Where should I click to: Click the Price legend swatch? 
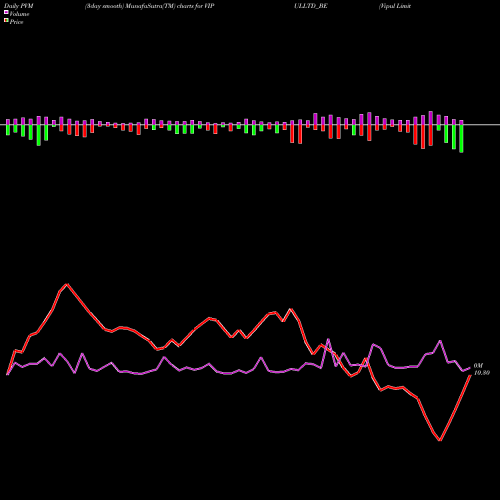6,21
